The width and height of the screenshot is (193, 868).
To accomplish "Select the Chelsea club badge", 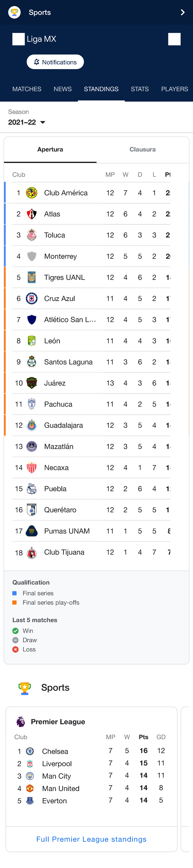I will pos(30,751).
